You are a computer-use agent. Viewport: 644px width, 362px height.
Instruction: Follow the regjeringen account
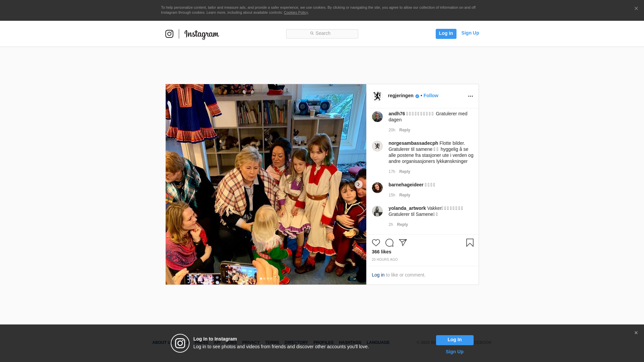coord(431,96)
